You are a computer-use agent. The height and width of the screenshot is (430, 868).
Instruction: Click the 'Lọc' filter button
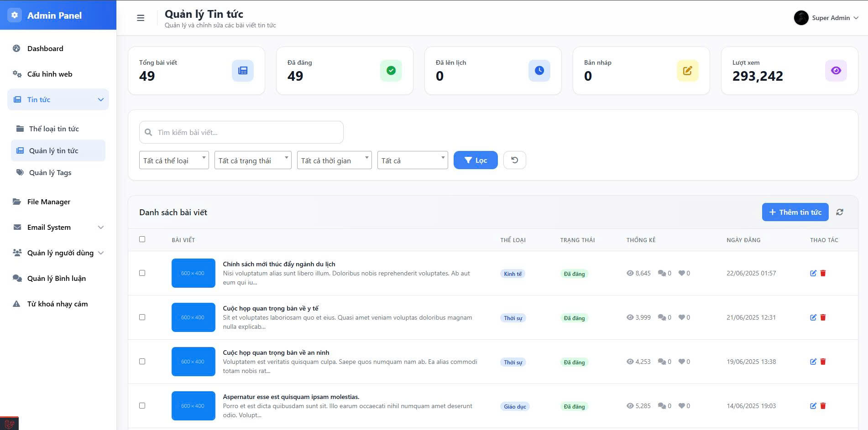coord(475,160)
